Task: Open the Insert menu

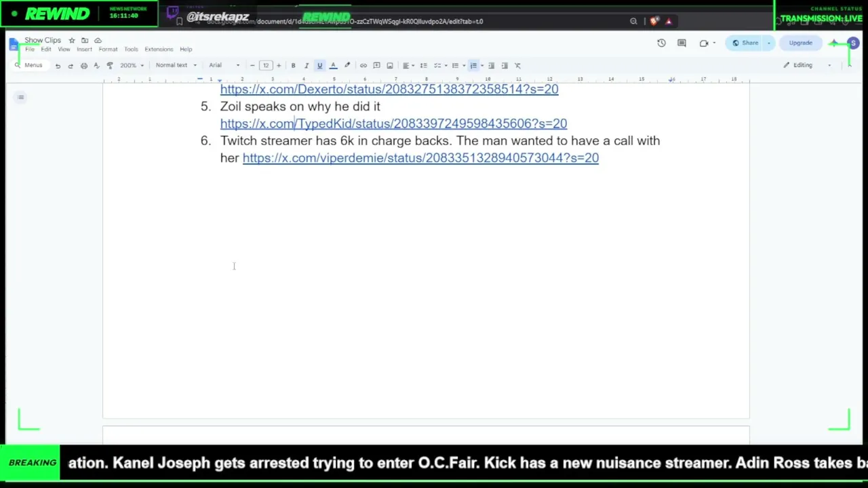Action: point(84,49)
